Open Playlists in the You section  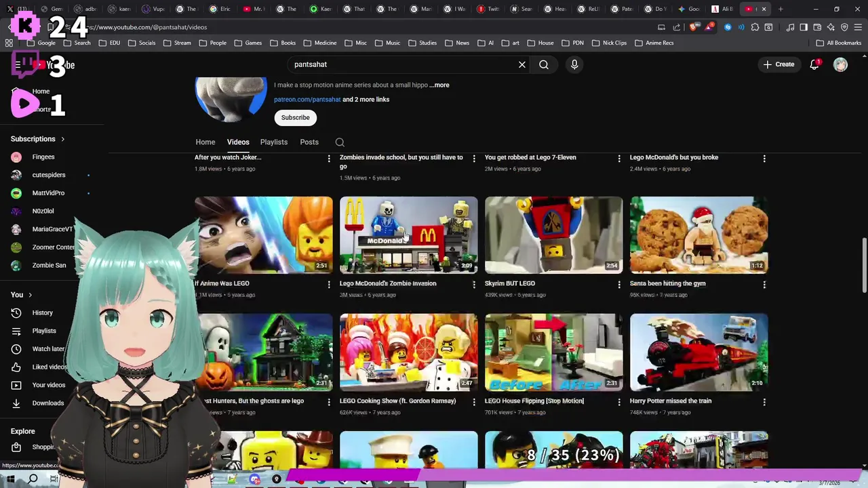pyautogui.click(x=44, y=331)
